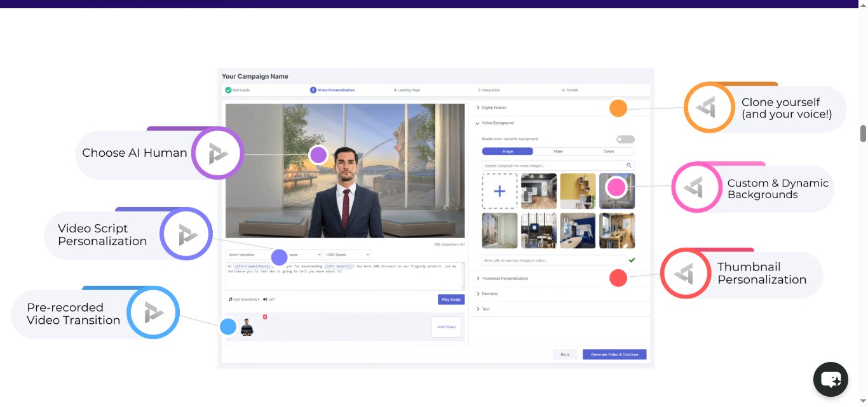Click the Jeff voice speaker icon
Image resolution: width=868 pixels, height=407 pixels.
pos(266,299)
